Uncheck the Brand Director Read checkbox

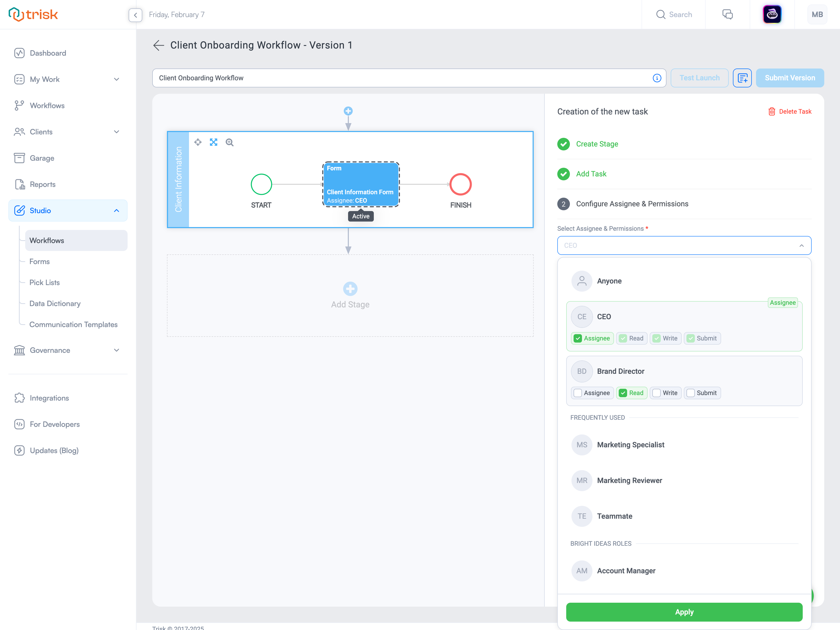(623, 393)
